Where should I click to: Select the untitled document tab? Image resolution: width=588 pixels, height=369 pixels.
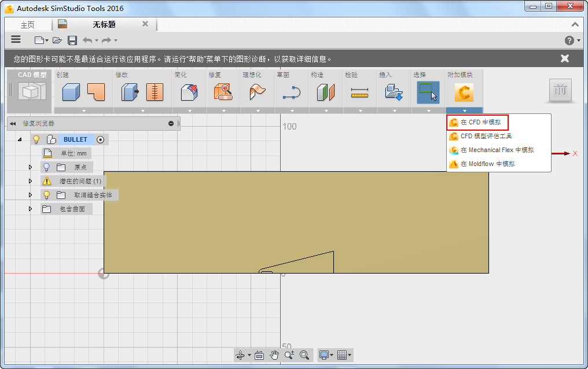click(104, 25)
